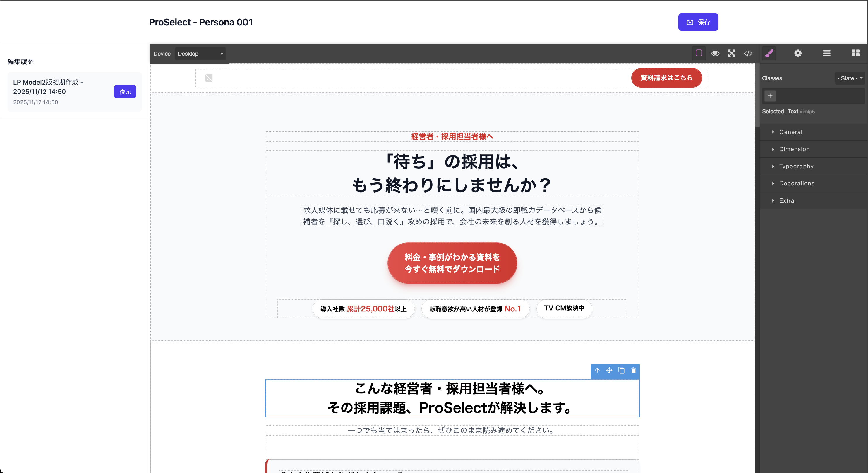The image size is (868, 473).
Task: Open the Style Manager brush tab
Action: point(769,53)
